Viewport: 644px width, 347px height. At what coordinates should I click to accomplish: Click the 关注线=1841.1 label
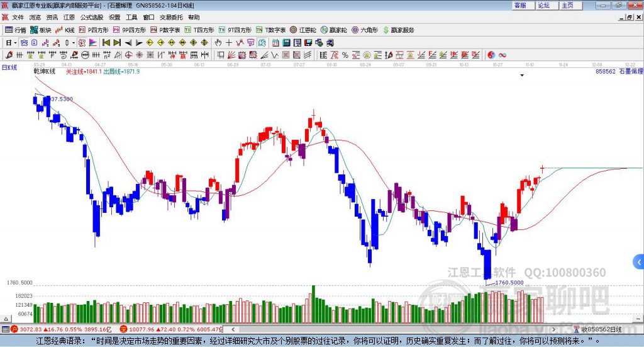84,72
